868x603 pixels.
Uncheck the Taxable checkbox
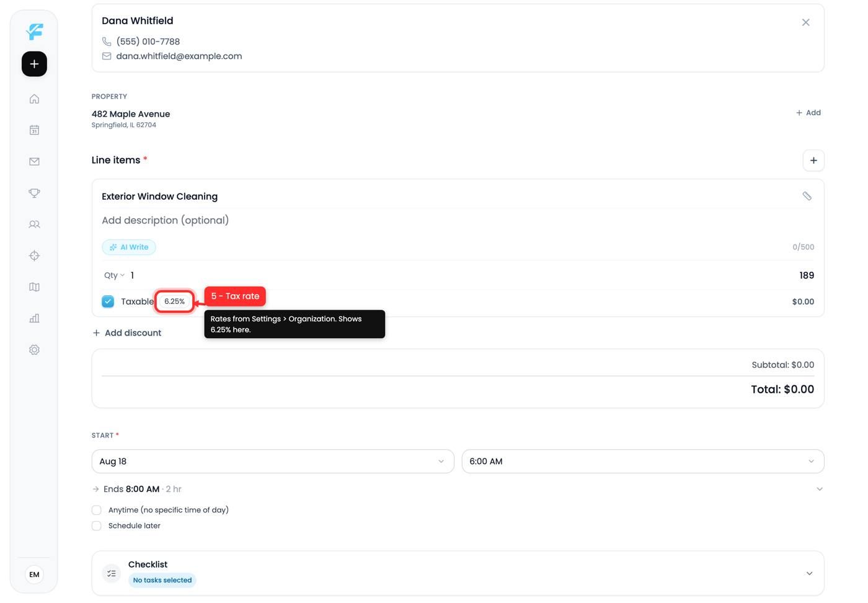108,301
